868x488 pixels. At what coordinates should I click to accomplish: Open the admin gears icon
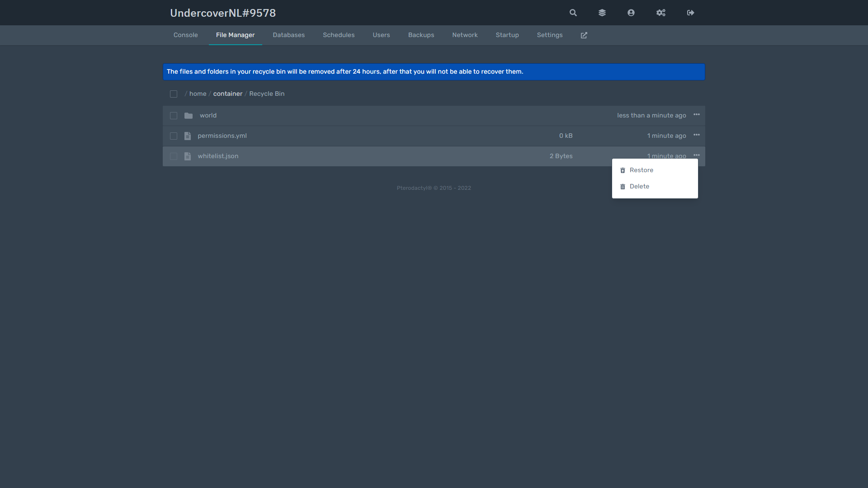[661, 13]
